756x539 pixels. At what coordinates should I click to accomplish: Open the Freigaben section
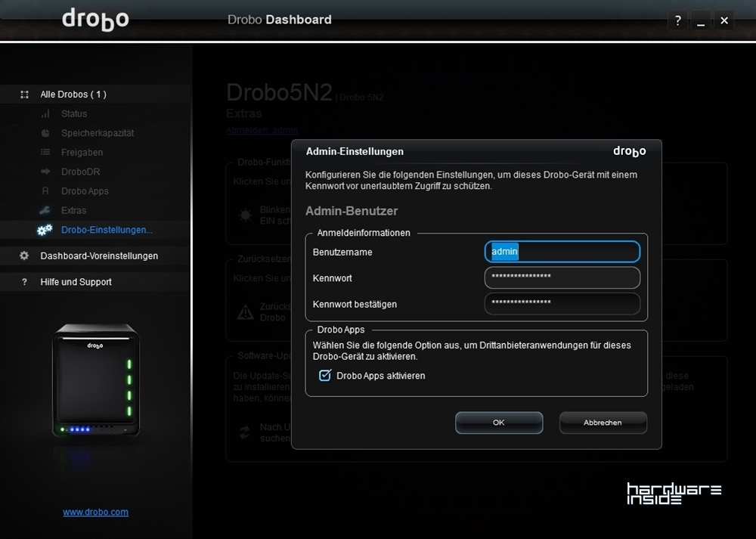pyautogui.click(x=82, y=153)
